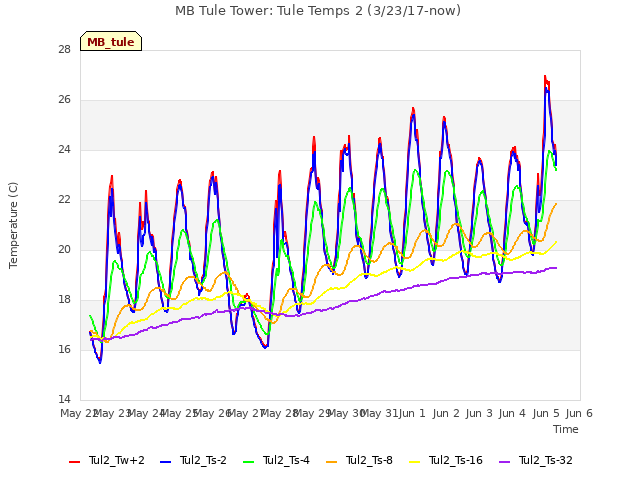Click the purple Tul2_Ts-32 legend swatch
Screen dimensions: 640x480
pos(504,462)
